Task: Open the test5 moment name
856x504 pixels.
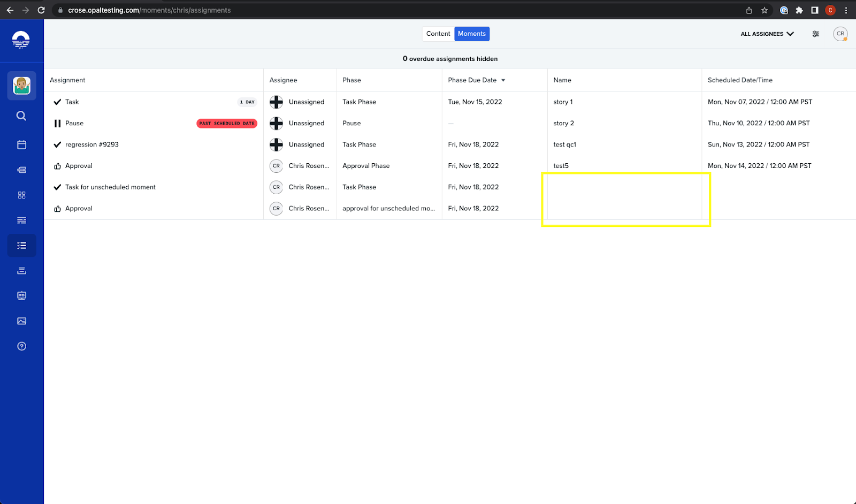Action: point(561,166)
